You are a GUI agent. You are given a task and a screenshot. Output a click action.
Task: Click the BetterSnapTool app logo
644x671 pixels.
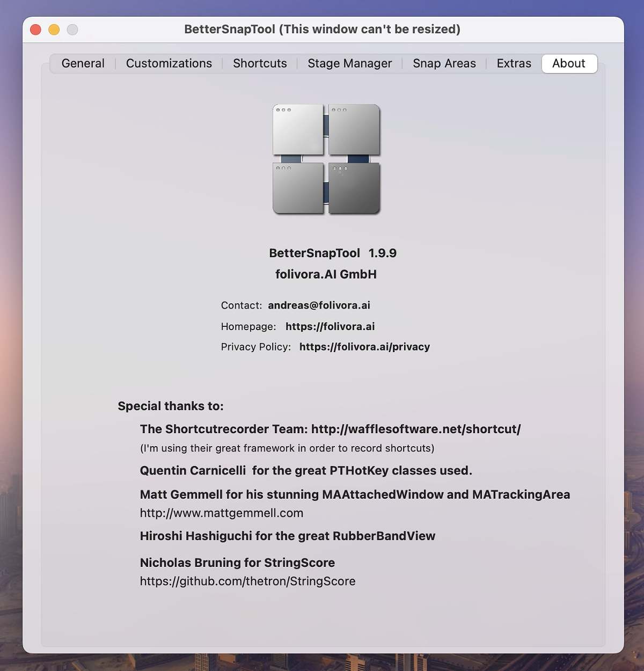pos(326,159)
